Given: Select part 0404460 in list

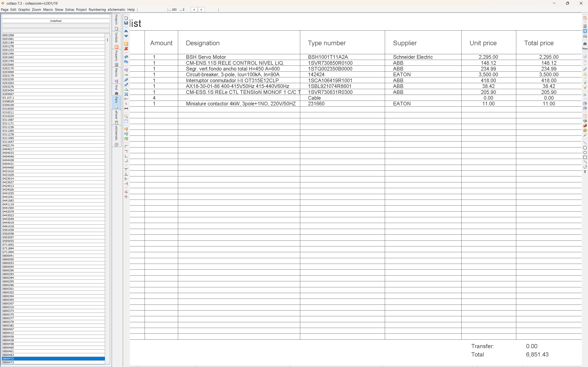Looking at the screenshot, I should (x=53, y=167).
